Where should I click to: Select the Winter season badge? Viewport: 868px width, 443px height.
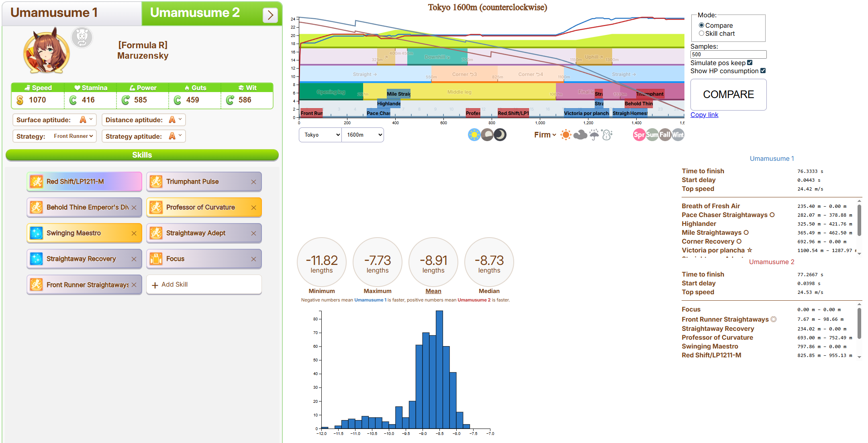click(678, 135)
